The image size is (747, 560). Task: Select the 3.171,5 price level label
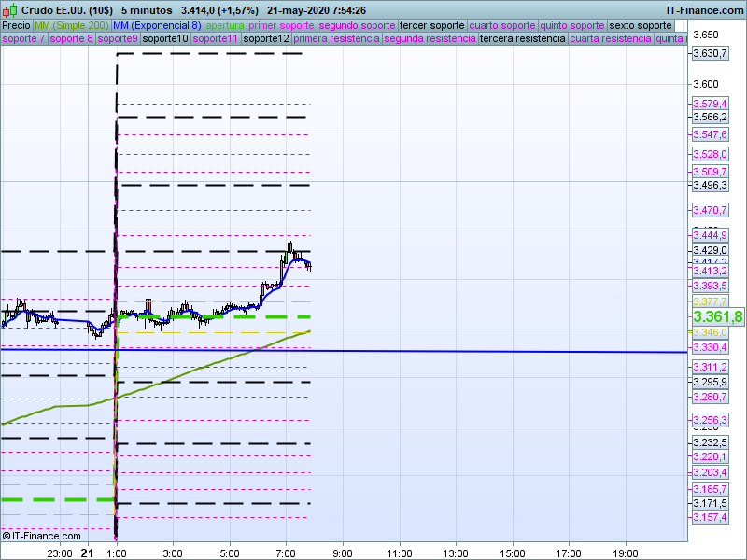710,503
